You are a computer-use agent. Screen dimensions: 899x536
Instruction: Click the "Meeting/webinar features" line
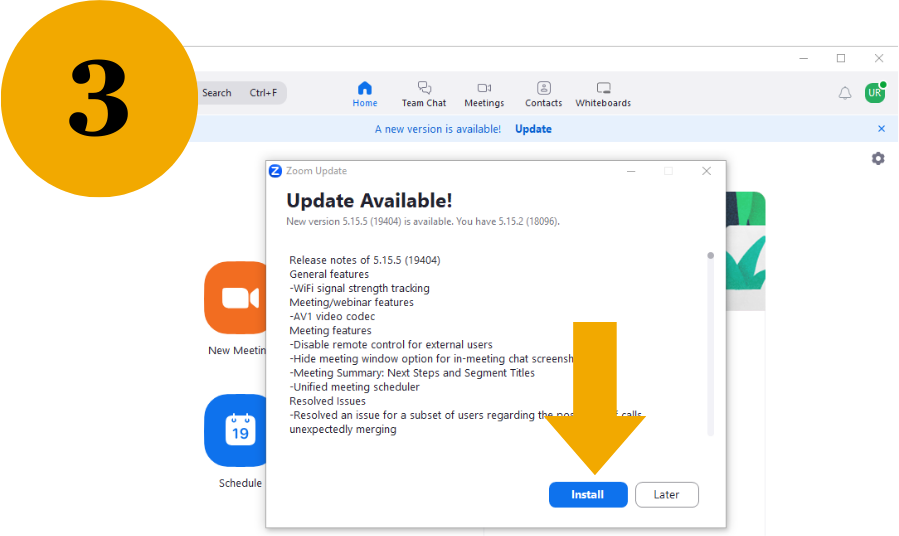point(351,302)
